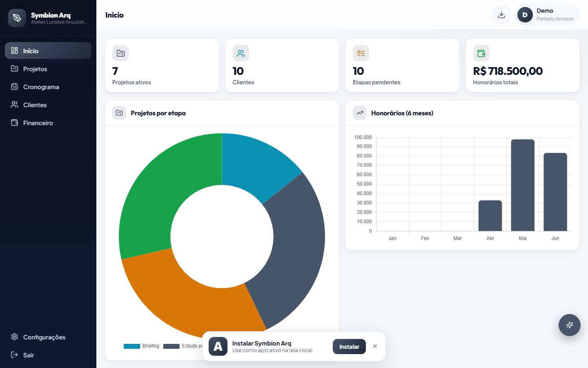This screenshot has height=368, width=588.
Task: Click the Honorários totais wallet icon
Action: click(481, 53)
